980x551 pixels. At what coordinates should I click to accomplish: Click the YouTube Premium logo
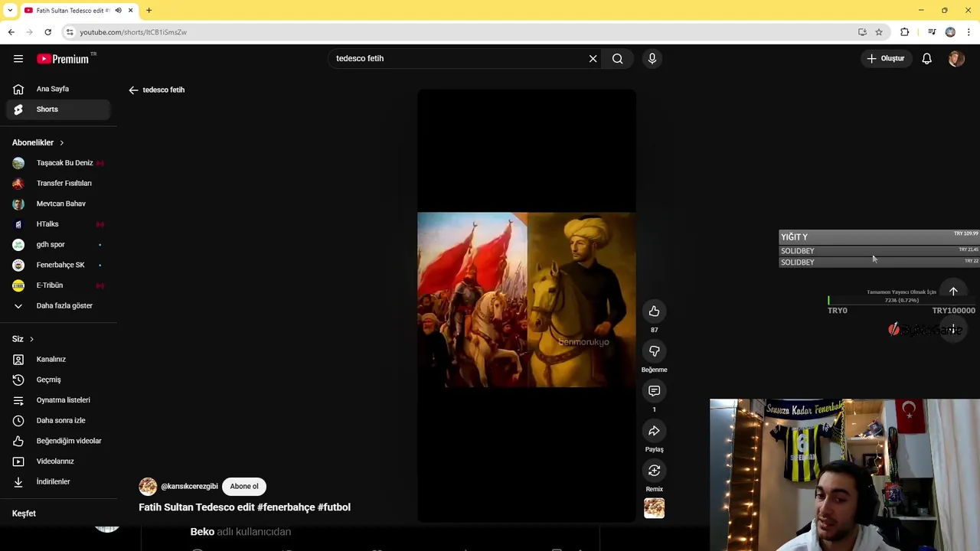point(63,59)
